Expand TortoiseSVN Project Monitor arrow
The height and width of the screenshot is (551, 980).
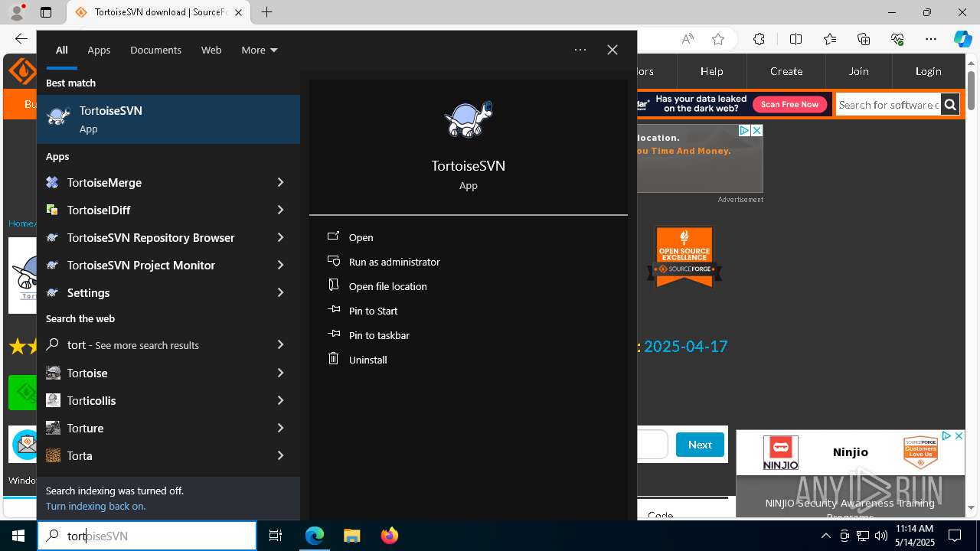click(x=280, y=265)
